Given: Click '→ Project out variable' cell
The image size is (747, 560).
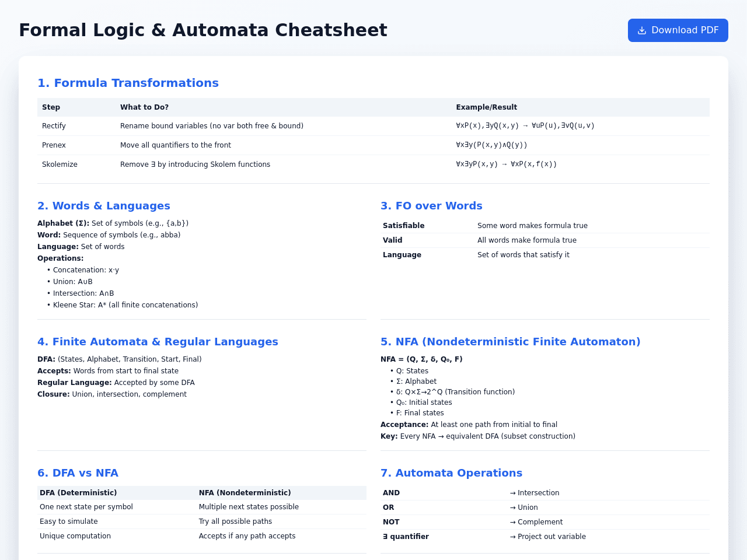Looking at the screenshot, I should pyautogui.click(x=547, y=537).
